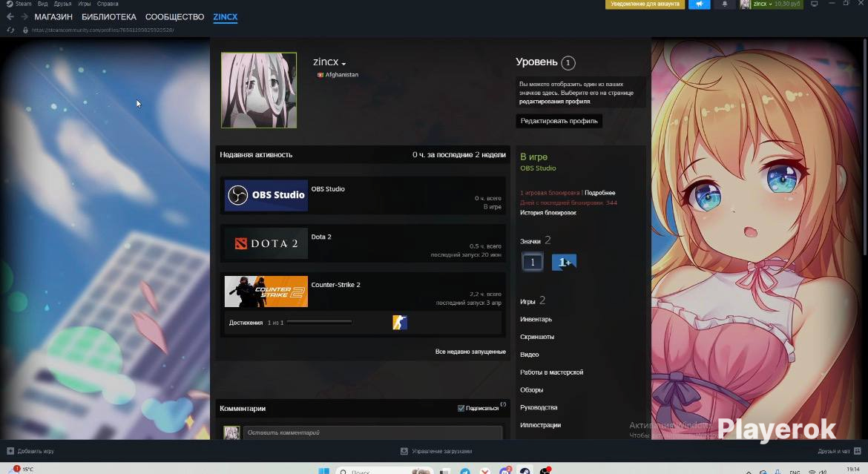Click the OBS Studio link under В игре

pos(538,168)
